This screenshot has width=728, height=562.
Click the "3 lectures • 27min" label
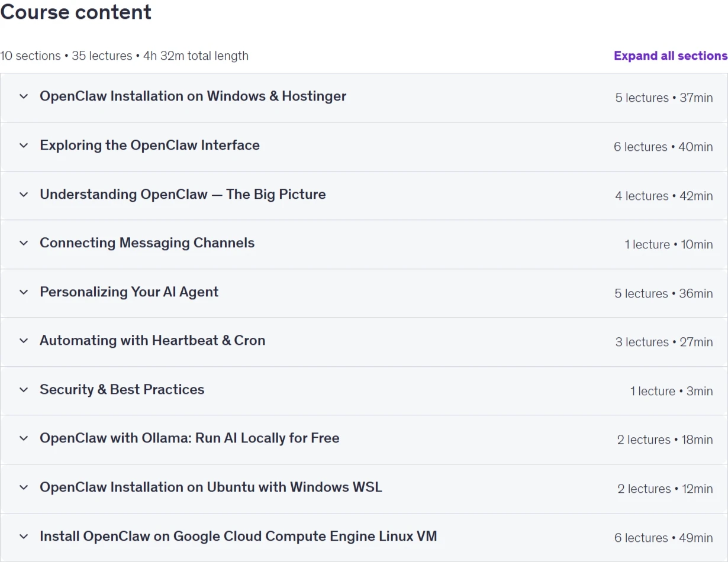pos(664,342)
